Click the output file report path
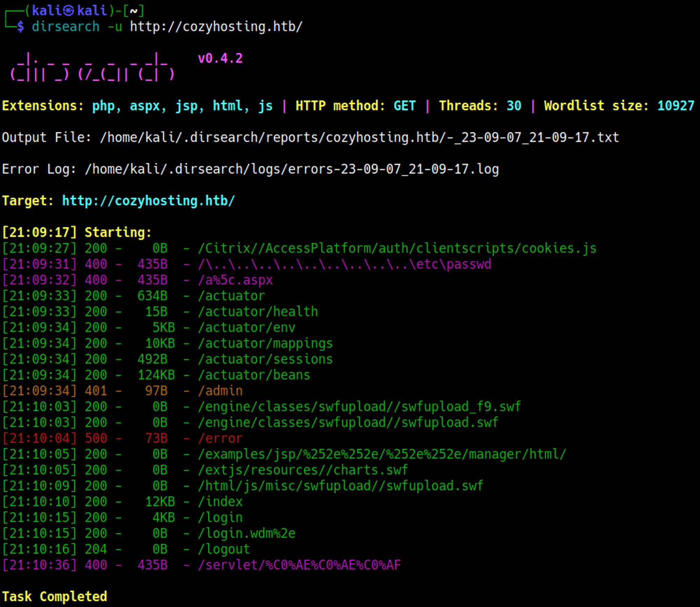 (x=359, y=137)
